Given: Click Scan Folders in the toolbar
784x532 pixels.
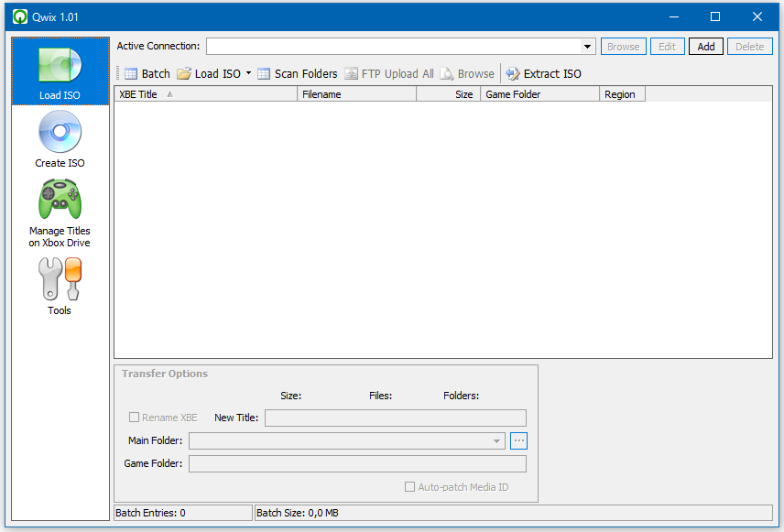Looking at the screenshot, I should [x=298, y=74].
